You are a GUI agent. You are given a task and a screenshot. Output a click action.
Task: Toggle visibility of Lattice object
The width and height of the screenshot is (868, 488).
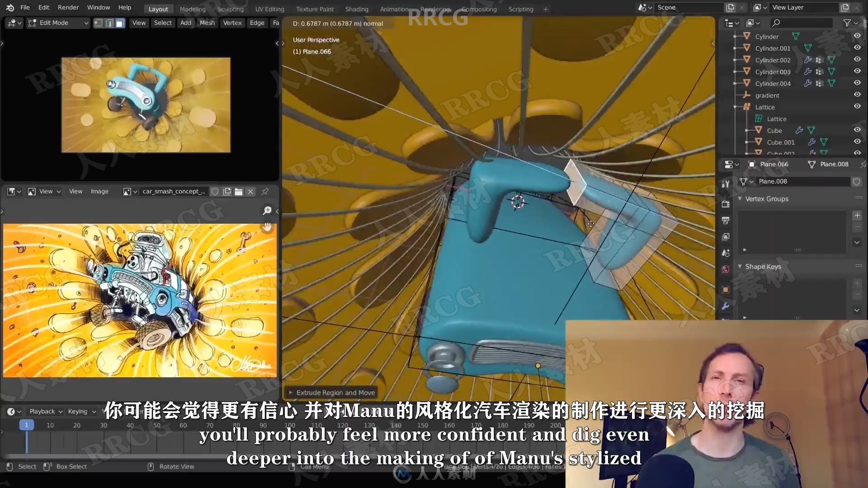tap(857, 107)
